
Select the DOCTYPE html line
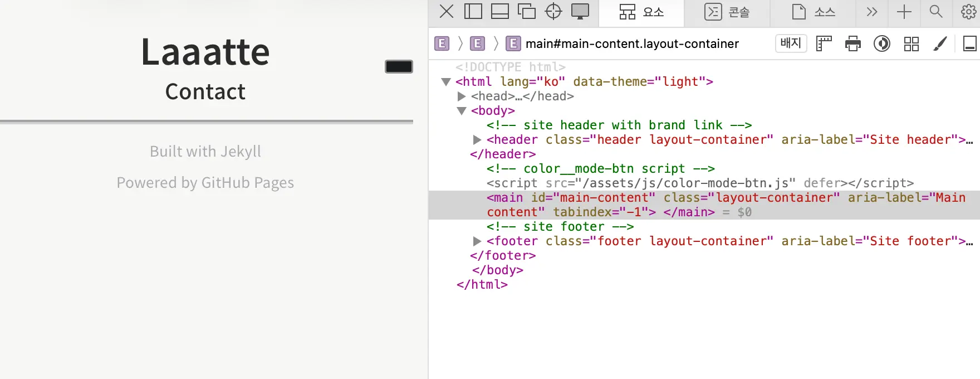pos(511,67)
